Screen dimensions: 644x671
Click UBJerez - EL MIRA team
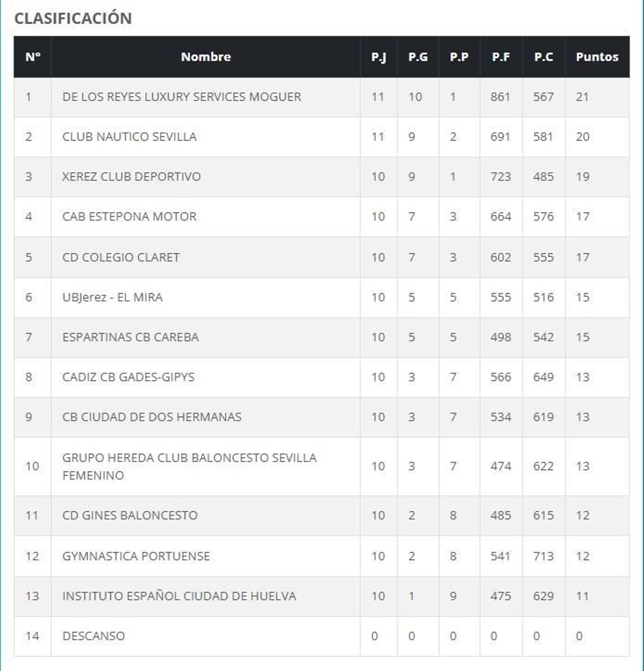(x=112, y=297)
